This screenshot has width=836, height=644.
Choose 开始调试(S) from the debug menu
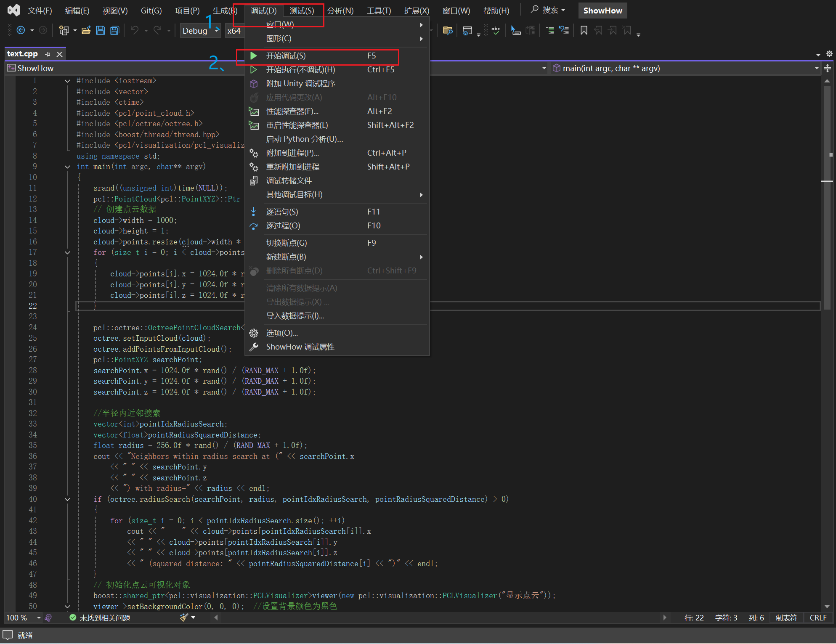pyautogui.click(x=337, y=56)
